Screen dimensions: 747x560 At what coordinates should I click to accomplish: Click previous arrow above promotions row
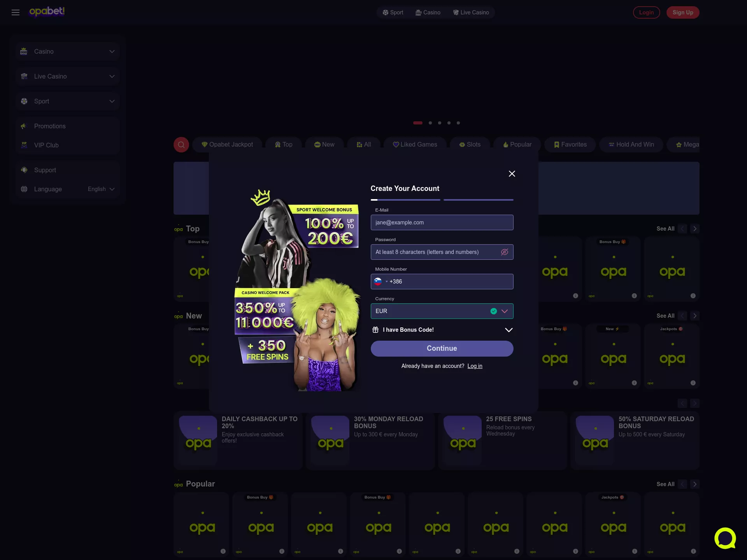[x=682, y=403]
